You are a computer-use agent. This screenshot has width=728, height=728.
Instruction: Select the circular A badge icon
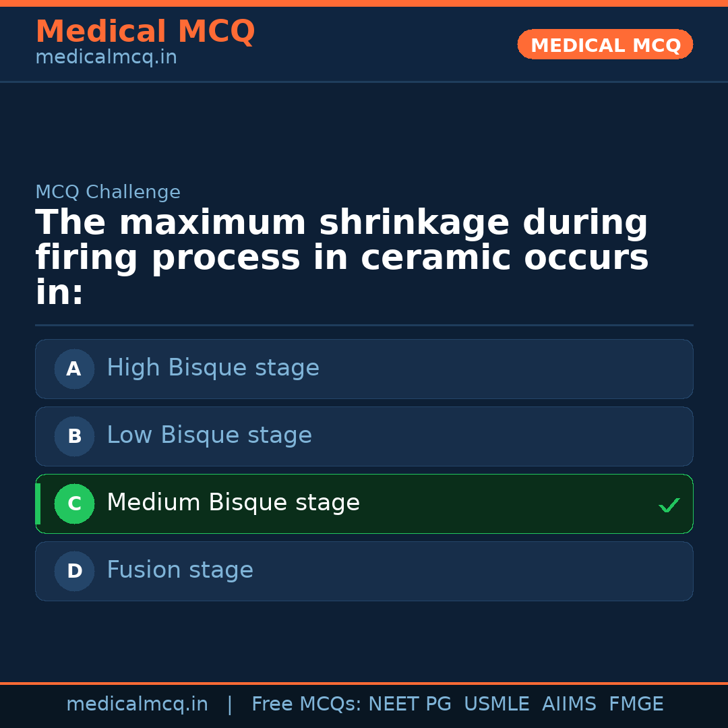[x=74, y=369]
